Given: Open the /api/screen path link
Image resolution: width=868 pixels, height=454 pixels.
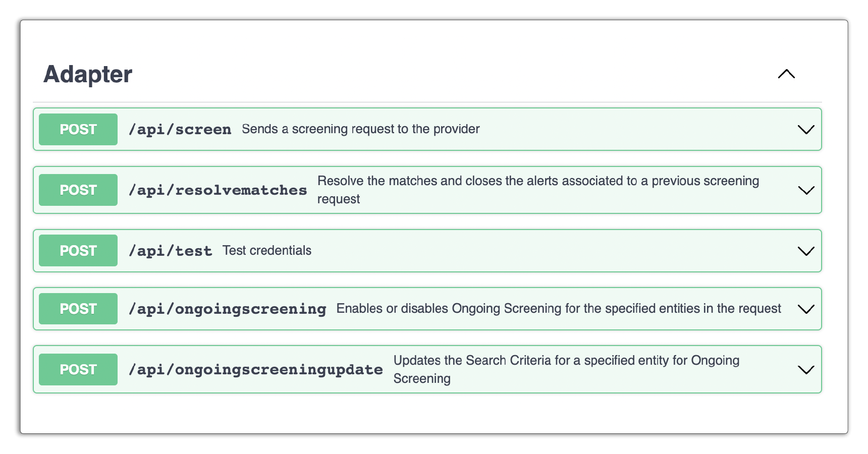Looking at the screenshot, I should [180, 130].
